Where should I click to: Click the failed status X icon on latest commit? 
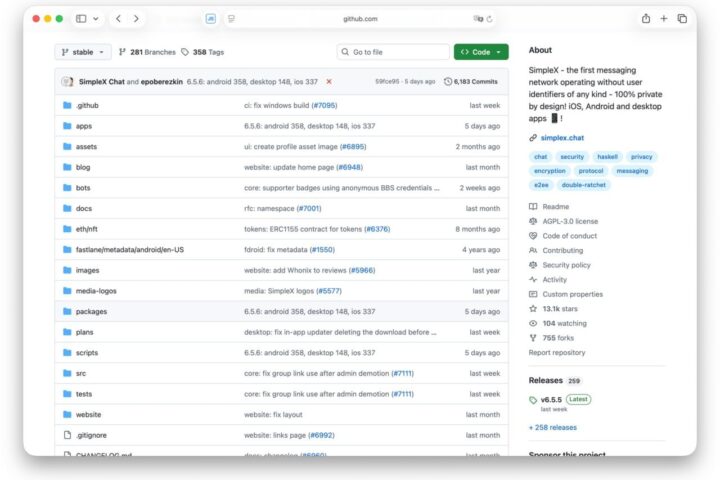329,82
